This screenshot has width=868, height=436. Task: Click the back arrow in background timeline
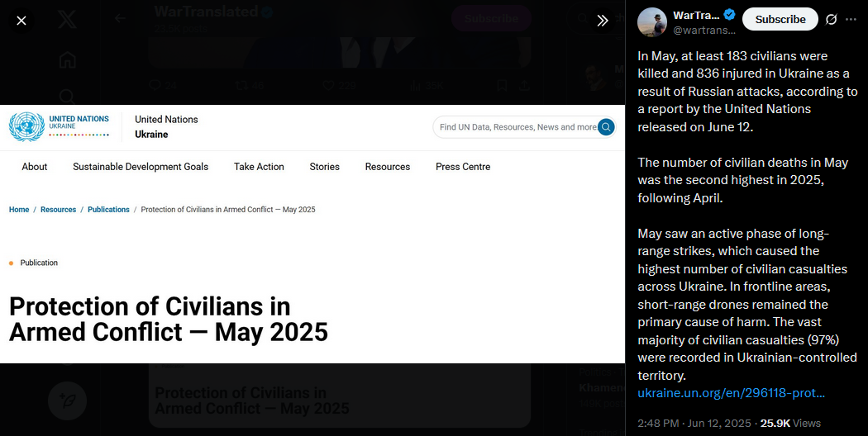click(x=120, y=18)
